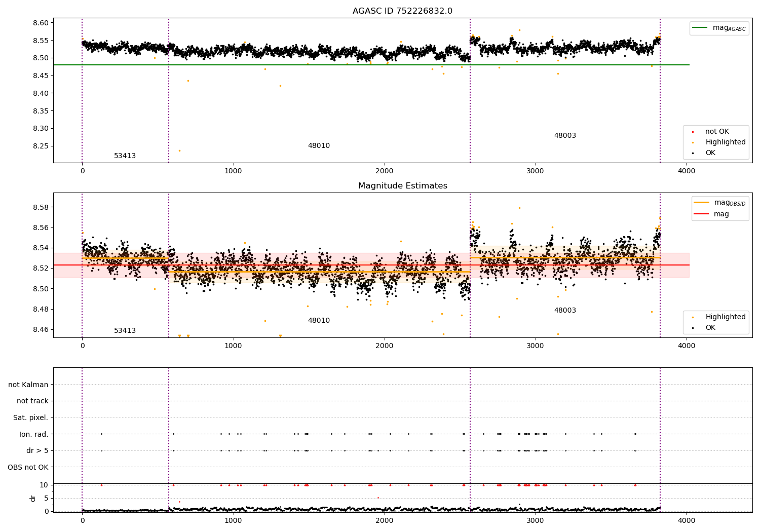
Task: Click the 8.60 tick label on top plot
Action: pyautogui.click(x=40, y=23)
